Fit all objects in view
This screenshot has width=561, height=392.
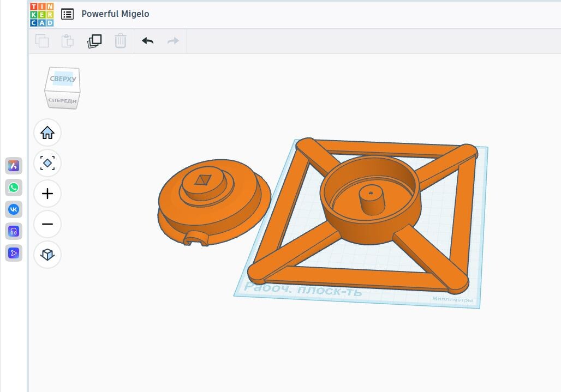click(47, 163)
